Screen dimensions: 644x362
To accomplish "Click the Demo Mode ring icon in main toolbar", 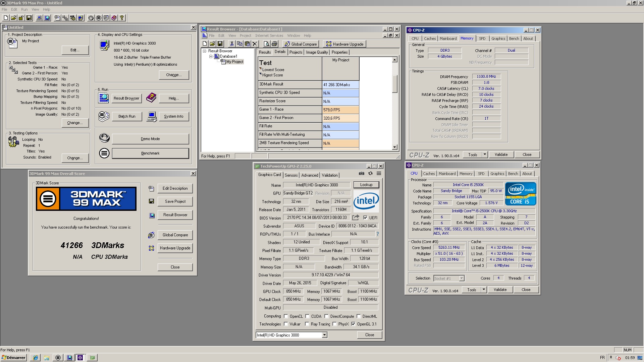I will [91, 18].
